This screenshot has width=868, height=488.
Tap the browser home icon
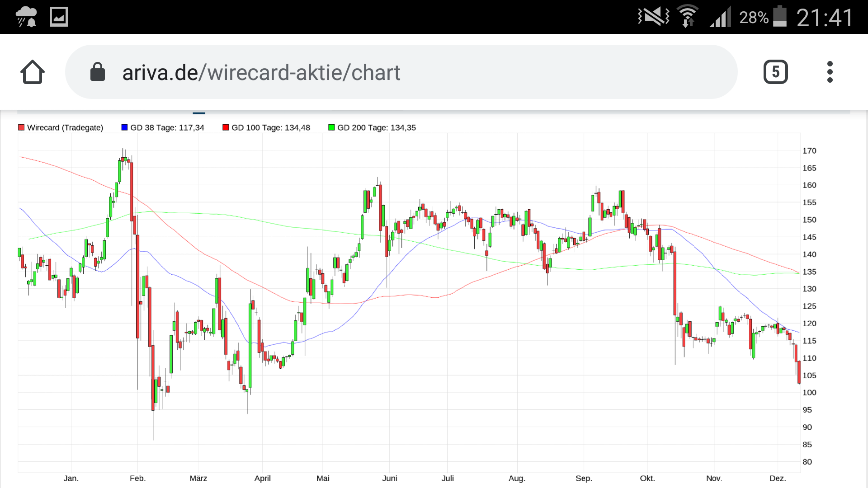pos(33,72)
